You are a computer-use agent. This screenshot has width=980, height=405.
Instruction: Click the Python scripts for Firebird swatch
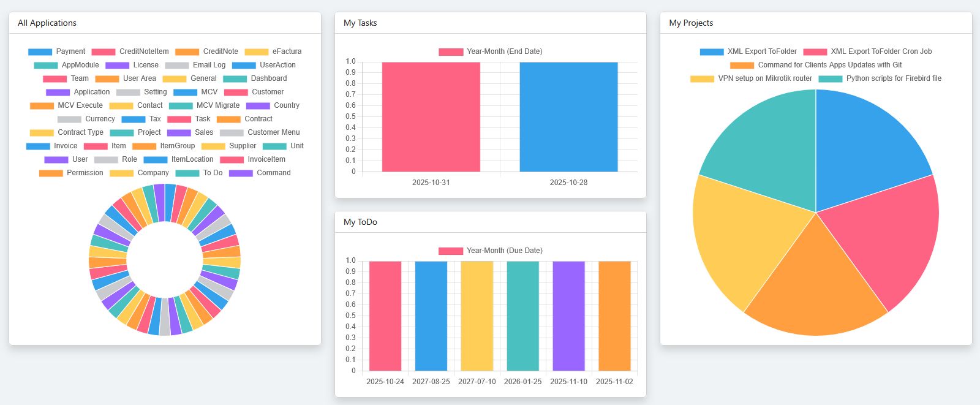[x=830, y=78]
